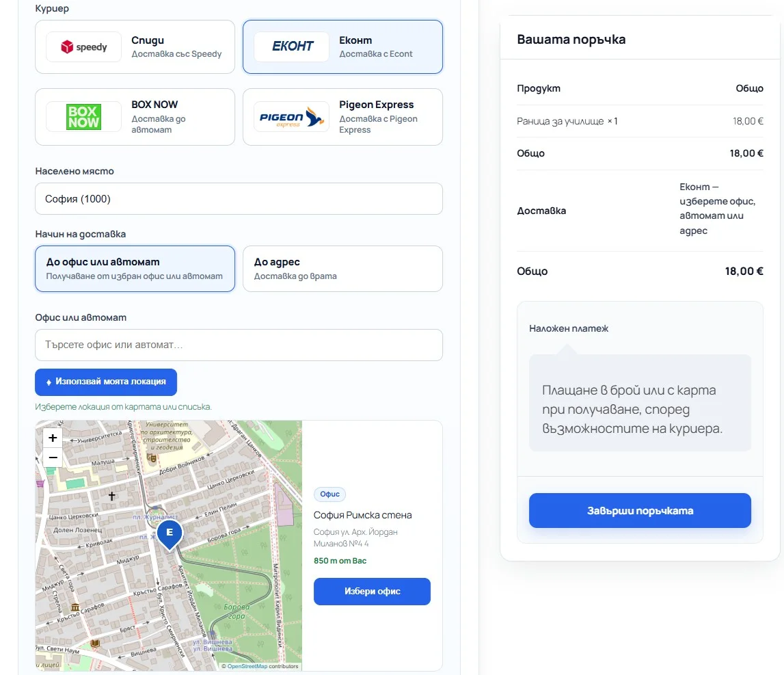Screen dimensions: 784x675
Task: Click София ул. Арх. Йордан Миланов address
Action: coord(355,538)
